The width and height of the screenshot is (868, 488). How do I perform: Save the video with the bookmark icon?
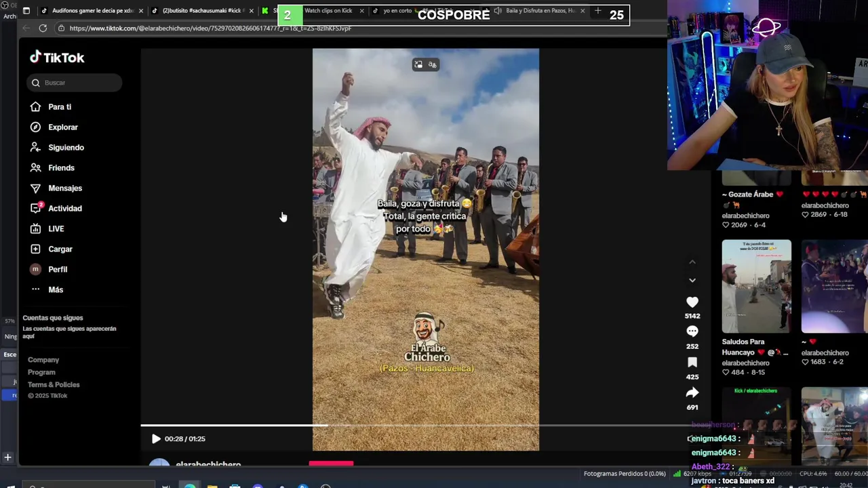click(x=692, y=363)
